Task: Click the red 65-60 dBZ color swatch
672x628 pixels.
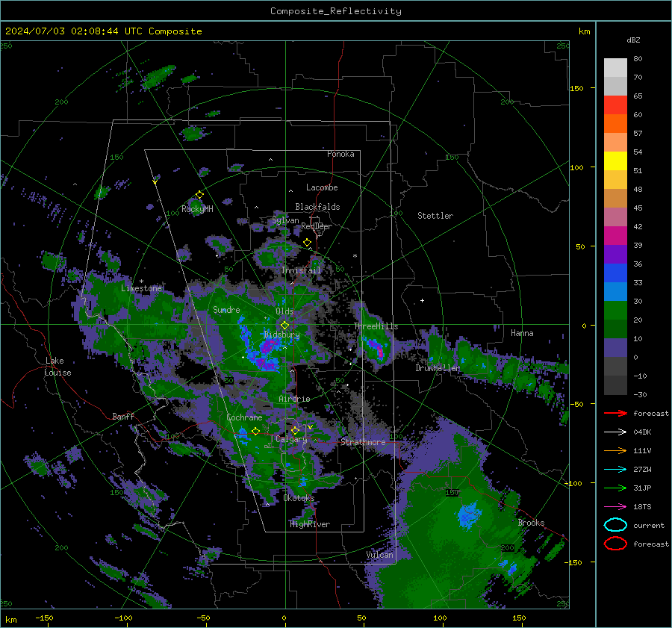Action: (615, 105)
